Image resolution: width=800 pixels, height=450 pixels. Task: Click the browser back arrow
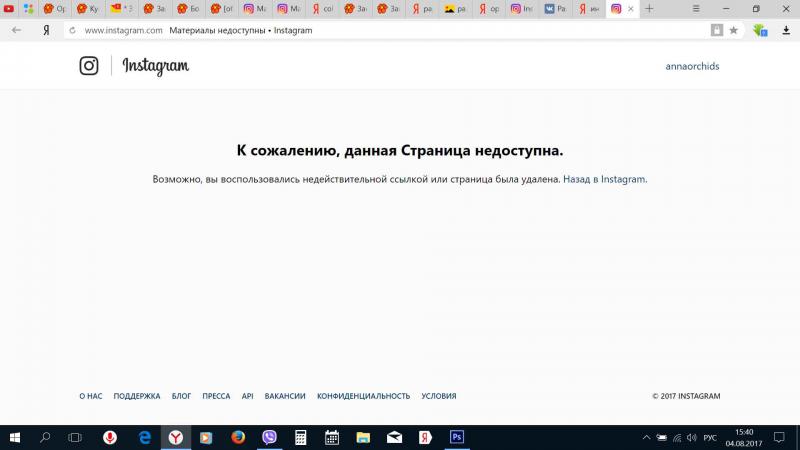(16, 30)
